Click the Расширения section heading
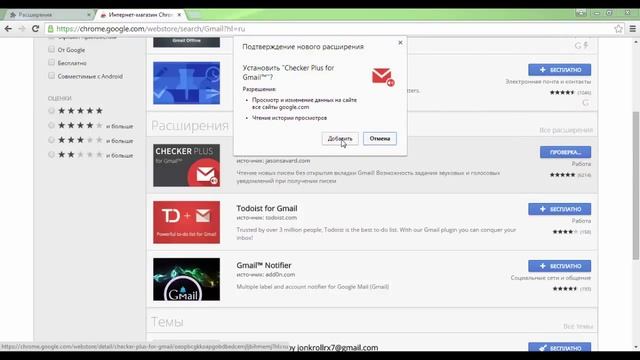The width and height of the screenshot is (640, 360). [190, 125]
